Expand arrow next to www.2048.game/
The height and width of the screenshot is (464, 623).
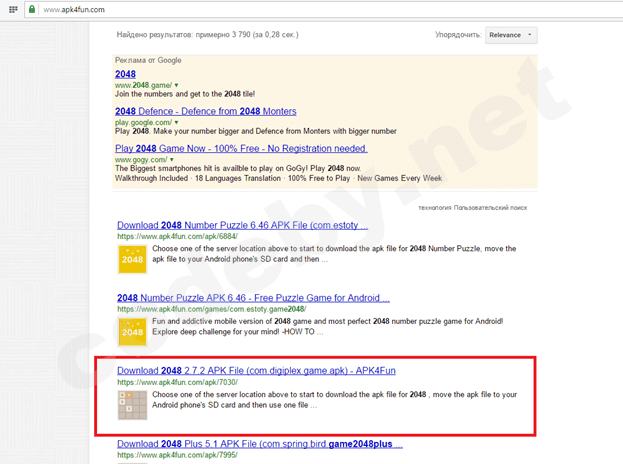[x=176, y=85]
